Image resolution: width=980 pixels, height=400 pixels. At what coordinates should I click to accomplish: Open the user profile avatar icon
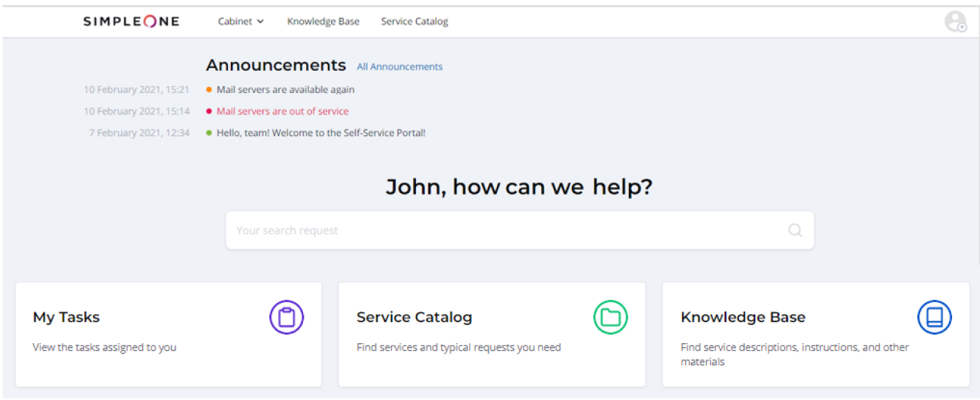955,21
